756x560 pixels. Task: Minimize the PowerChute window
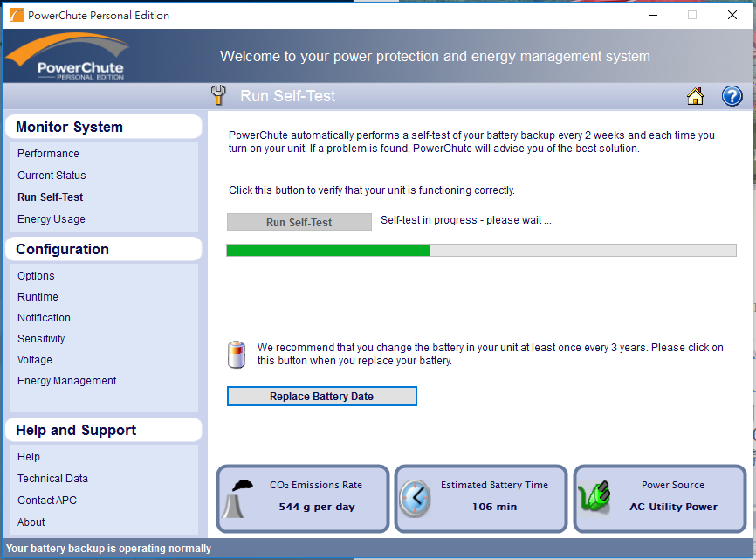click(653, 15)
